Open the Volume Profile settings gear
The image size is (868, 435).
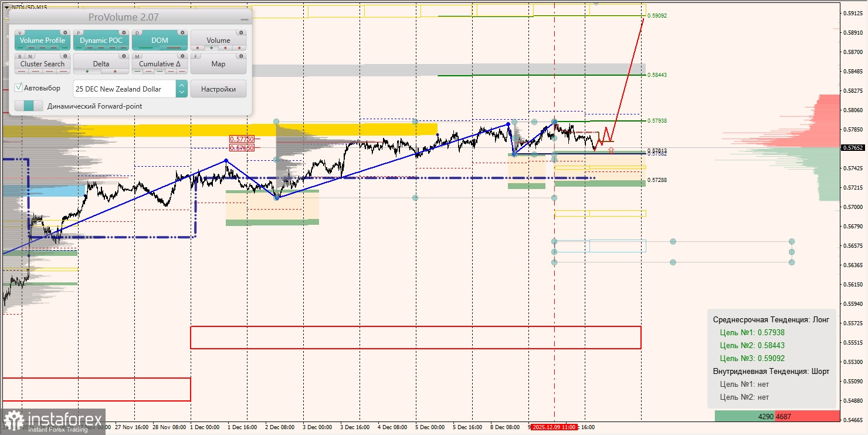pos(65,33)
